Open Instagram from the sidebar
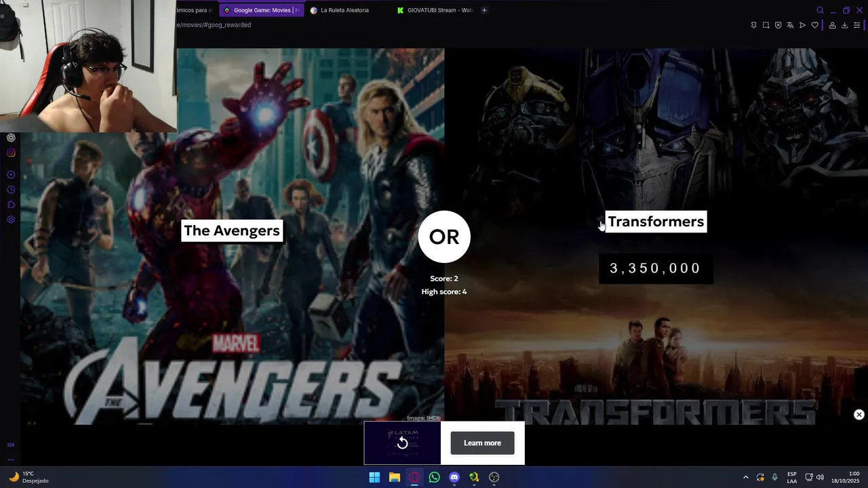868x488 pixels. [11, 152]
